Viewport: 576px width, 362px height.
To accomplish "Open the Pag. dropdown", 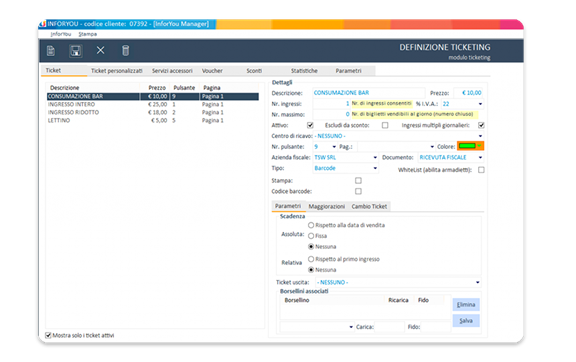I will click(432, 147).
